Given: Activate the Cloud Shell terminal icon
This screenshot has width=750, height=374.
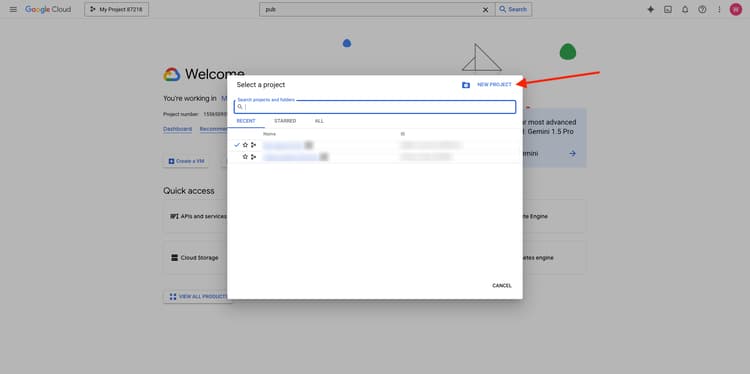Looking at the screenshot, I should pyautogui.click(x=668, y=10).
